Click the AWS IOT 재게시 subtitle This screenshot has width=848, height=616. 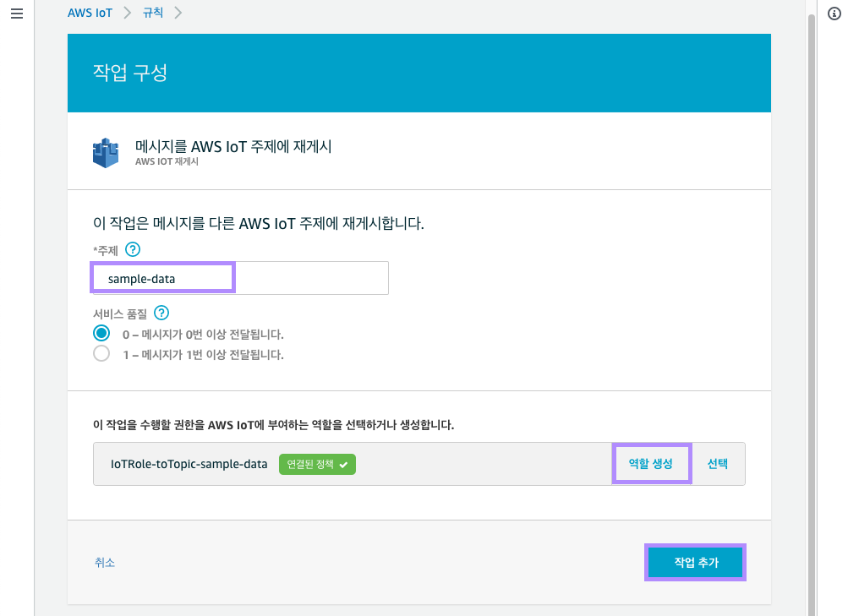point(167,161)
